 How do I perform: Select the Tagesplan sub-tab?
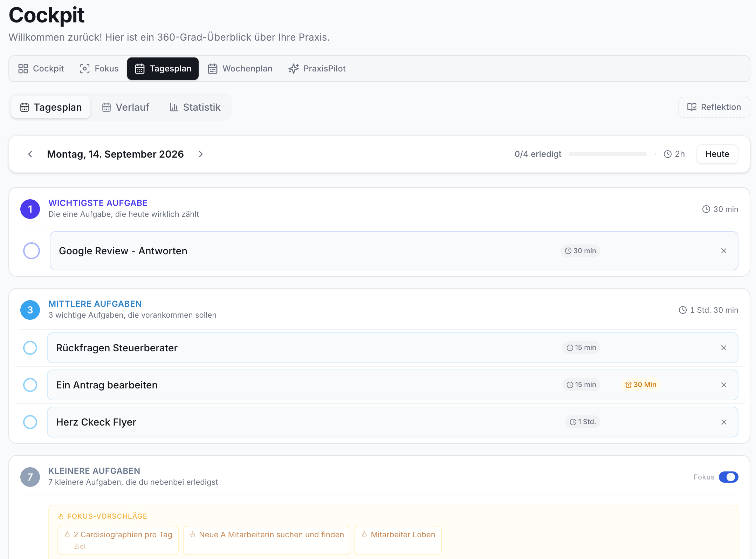(x=51, y=107)
